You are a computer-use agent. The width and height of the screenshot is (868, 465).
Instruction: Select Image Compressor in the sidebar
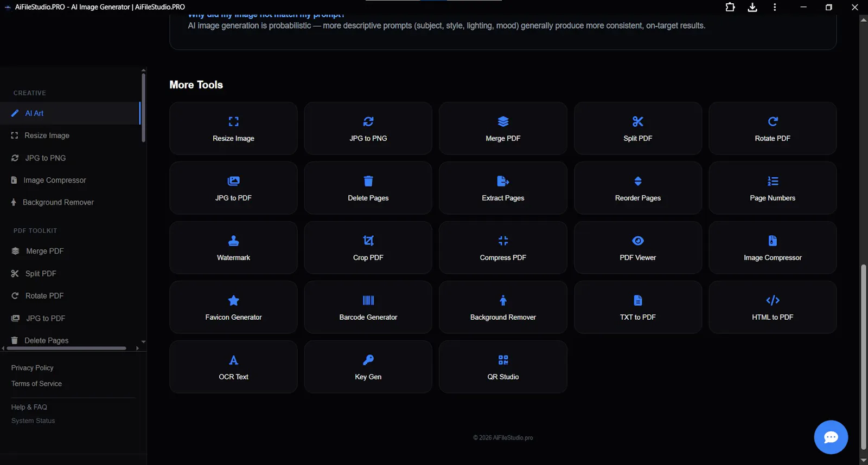point(70,180)
